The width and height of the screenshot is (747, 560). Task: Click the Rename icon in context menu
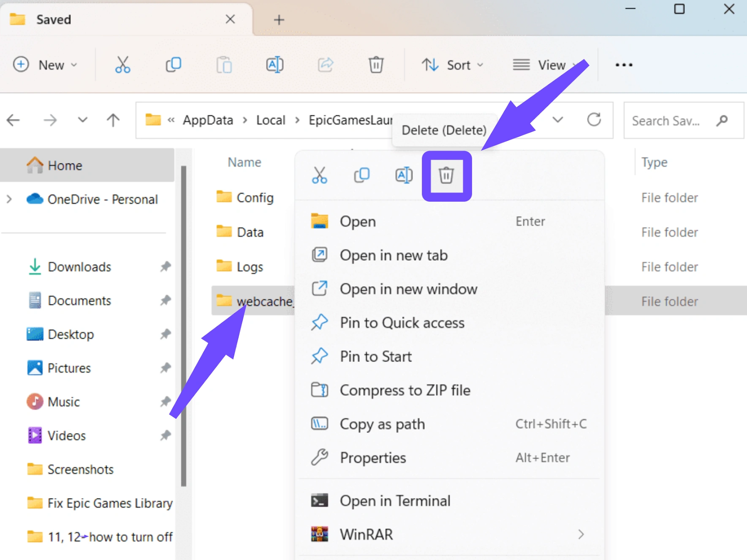(x=404, y=175)
